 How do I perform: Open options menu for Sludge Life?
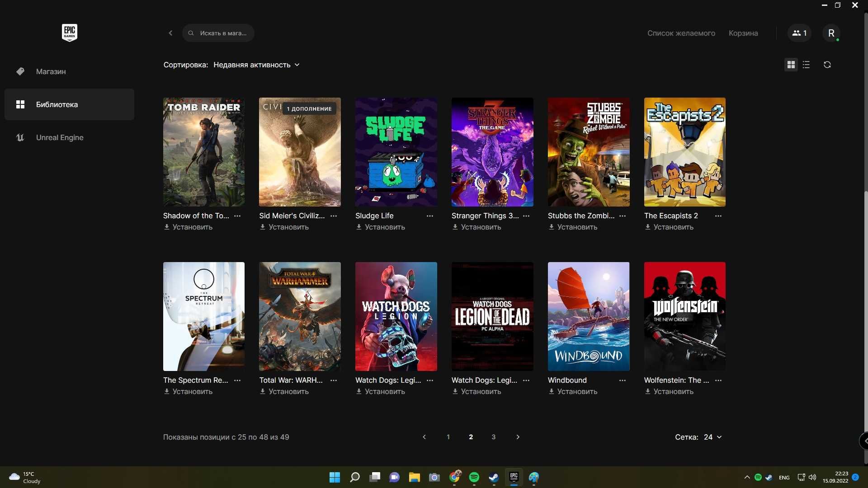pos(430,216)
